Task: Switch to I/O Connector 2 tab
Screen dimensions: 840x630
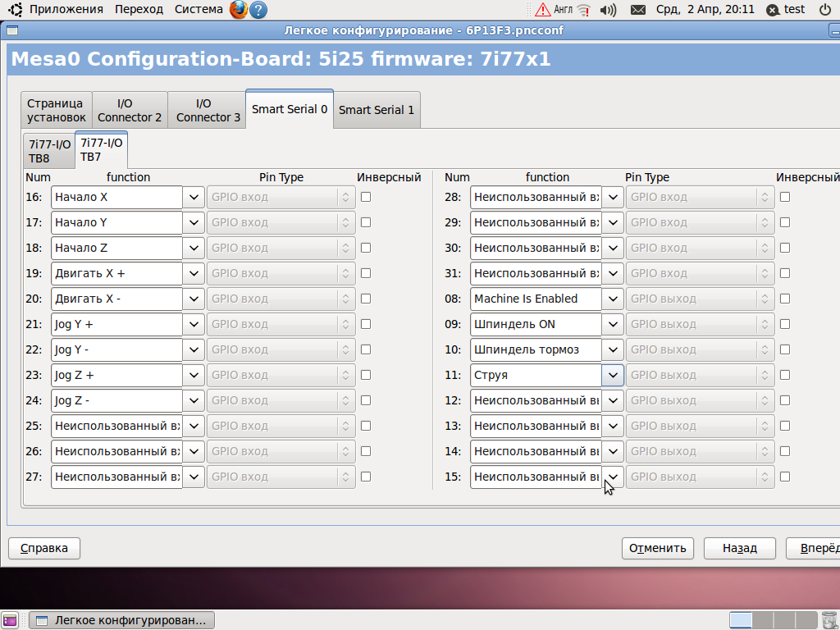Action: pos(130,111)
